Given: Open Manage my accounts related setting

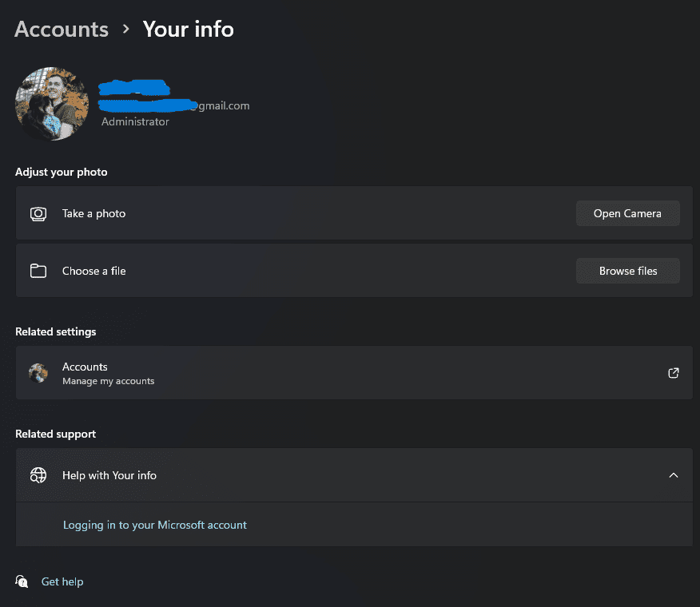Looking at the screenshot, I should (354, 373).
